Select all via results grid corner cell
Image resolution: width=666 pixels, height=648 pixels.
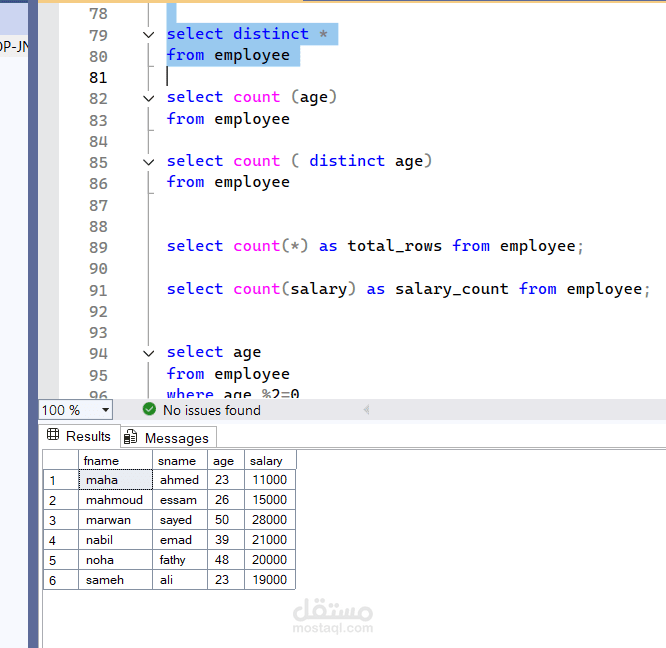(60, 461)
